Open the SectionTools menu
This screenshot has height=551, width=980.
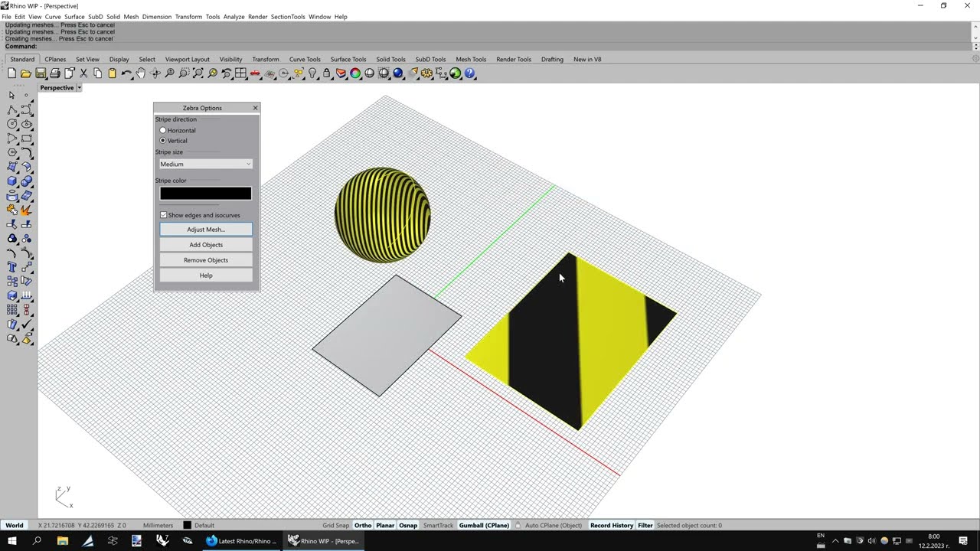click(288, 17)
